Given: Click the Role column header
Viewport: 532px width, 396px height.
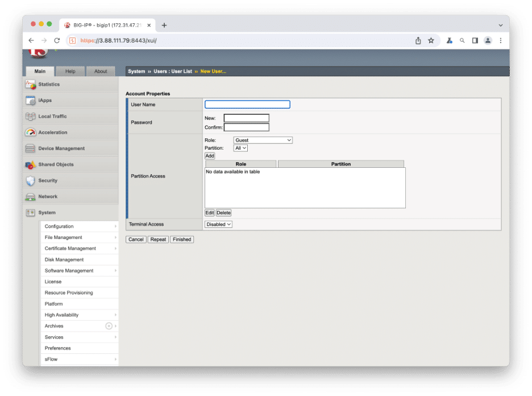Looking at the screenshot, I should [240, 164].
